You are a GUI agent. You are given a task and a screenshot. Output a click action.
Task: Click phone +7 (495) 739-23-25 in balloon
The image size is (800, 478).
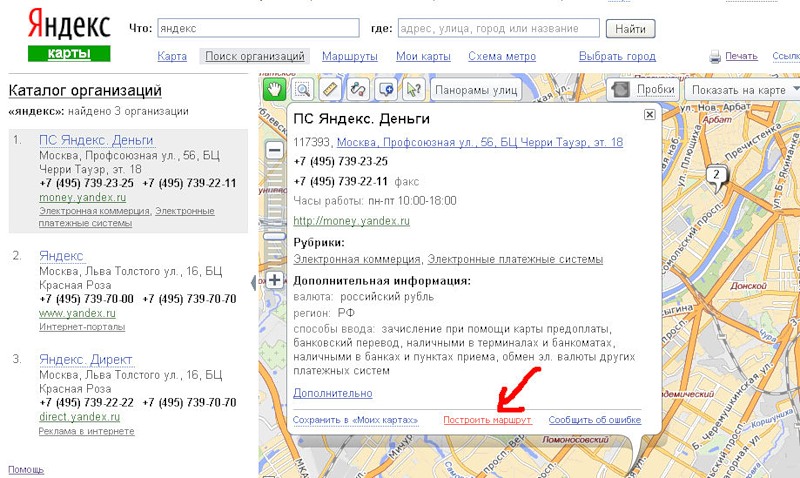341,162
